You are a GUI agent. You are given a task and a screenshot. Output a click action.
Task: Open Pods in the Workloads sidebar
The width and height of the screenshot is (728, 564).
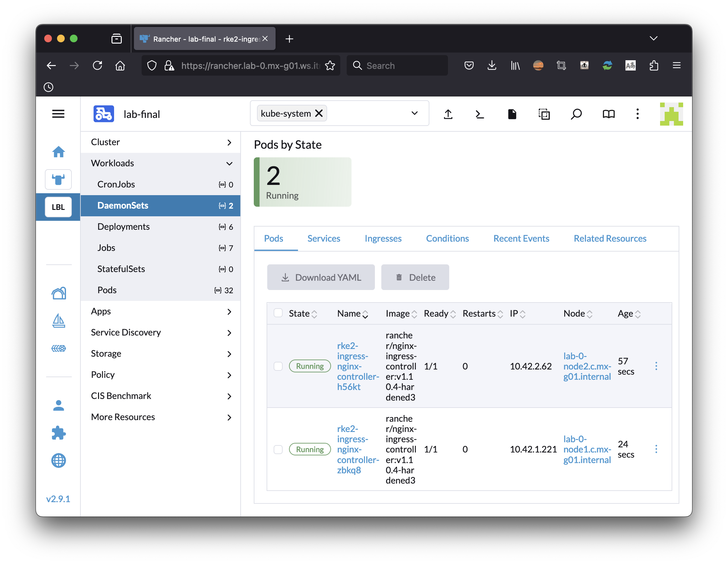click(x=160, y=290)
